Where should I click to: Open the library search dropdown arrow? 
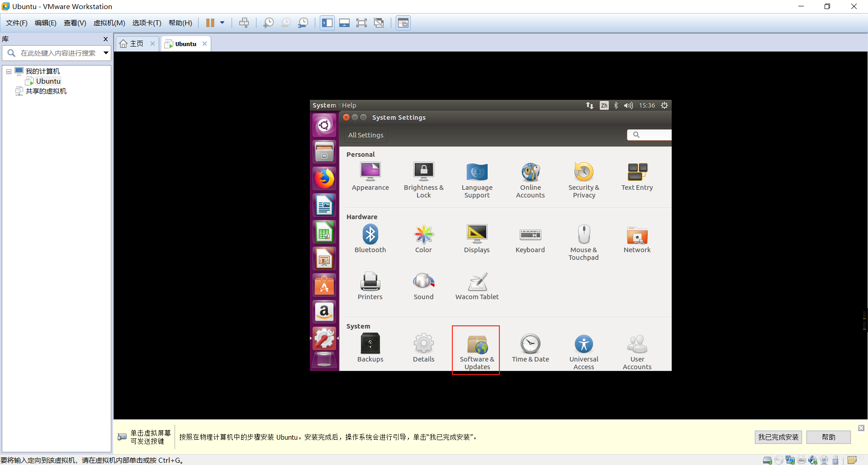tap(106, 53)
